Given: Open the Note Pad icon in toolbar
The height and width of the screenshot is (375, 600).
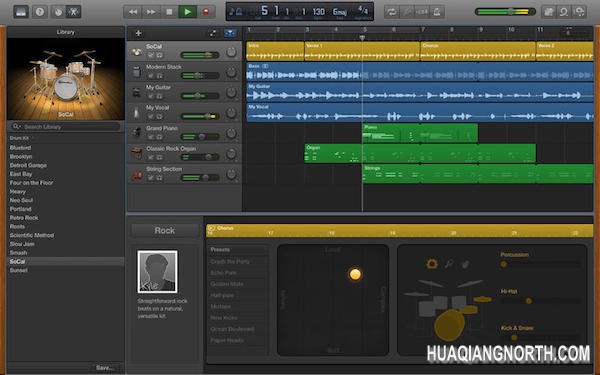Looking at the screenshot, I should 548,12.
